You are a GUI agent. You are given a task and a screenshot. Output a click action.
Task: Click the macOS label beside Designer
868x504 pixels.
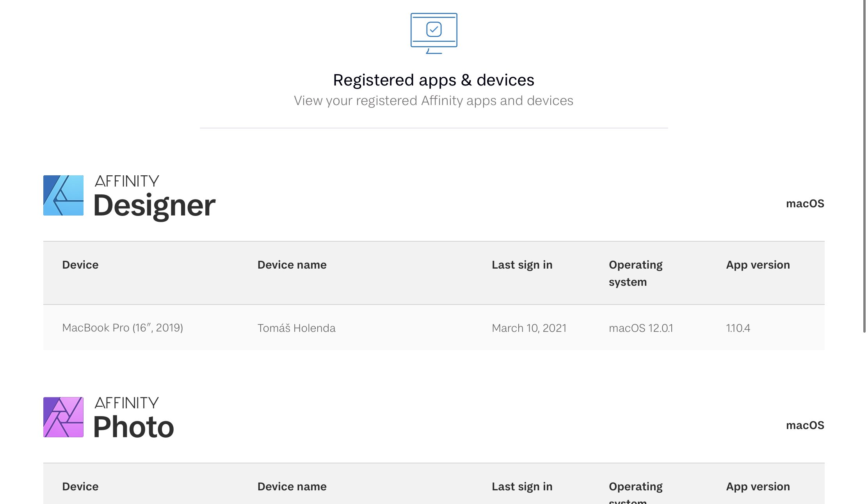pos(805,203)
